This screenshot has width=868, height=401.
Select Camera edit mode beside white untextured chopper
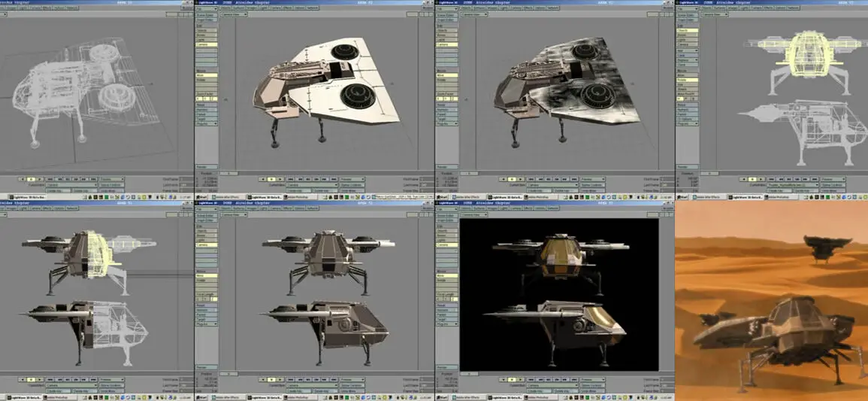pyautogui.click(x=207, y=44)
